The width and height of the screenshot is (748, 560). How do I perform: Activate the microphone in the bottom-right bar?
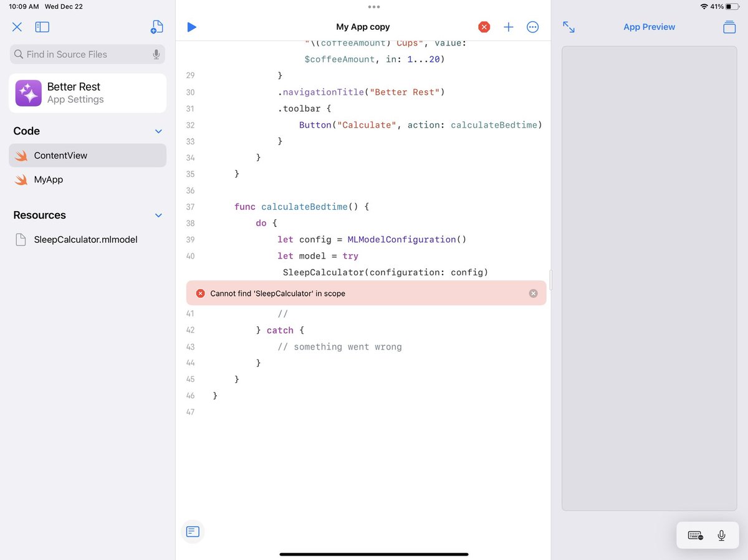[721, 534]
